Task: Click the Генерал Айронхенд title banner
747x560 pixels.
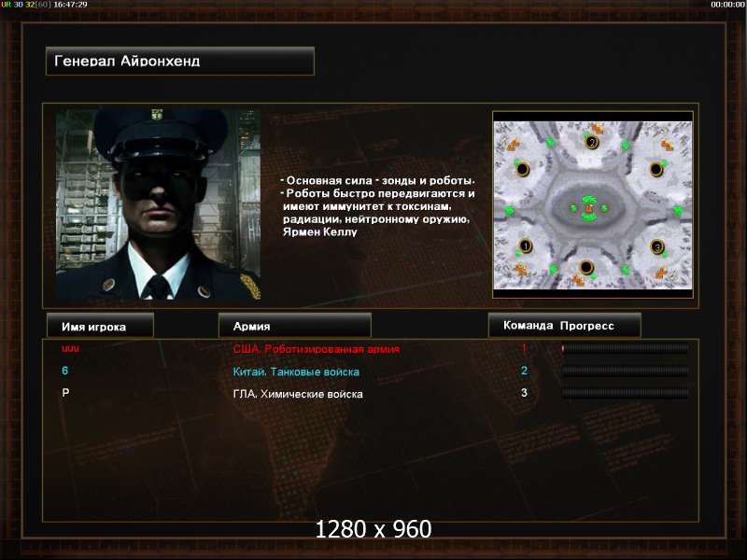Action: [180, 61]
